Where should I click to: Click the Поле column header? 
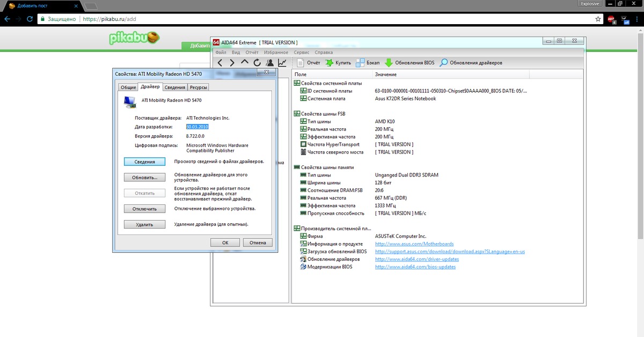click(332, 74)
